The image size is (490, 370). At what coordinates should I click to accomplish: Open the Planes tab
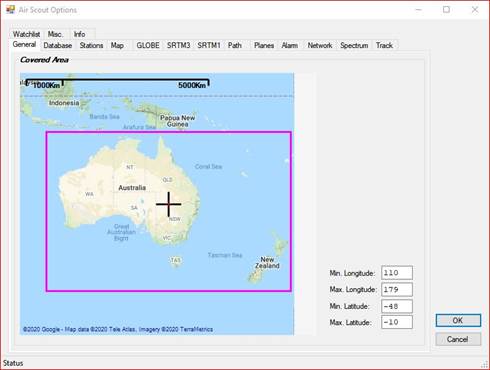pyautogui.click(x=264, y=45)
